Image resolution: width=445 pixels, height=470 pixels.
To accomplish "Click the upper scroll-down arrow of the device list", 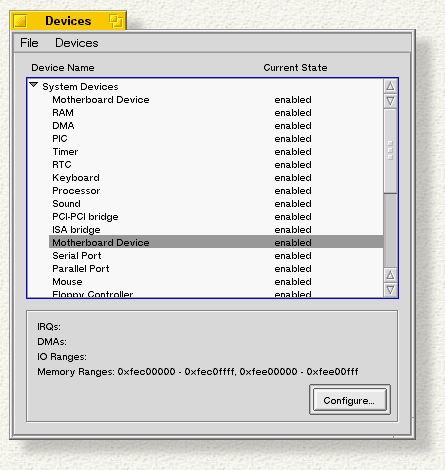I will pyautogui.click(x=390, y=101).
